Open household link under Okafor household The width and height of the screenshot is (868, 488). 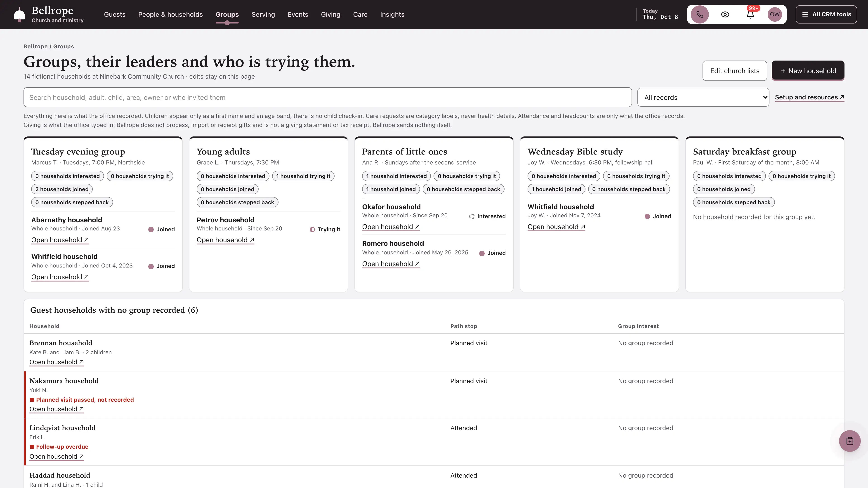(391, 227)
